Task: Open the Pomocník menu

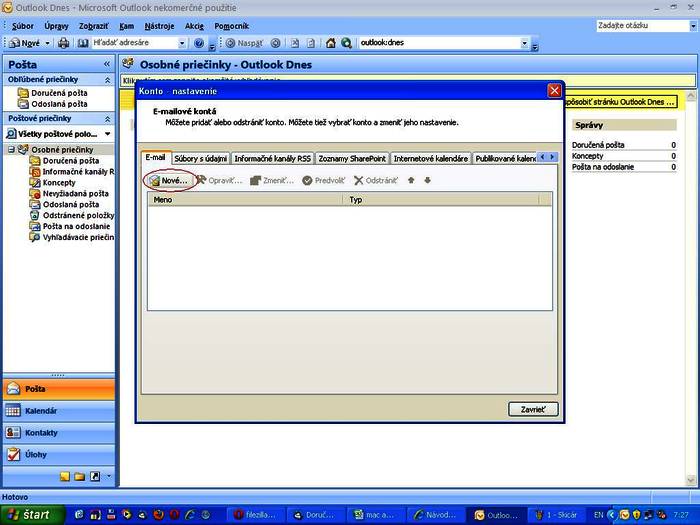Action: pyautogui.click(x=231, y=26)
